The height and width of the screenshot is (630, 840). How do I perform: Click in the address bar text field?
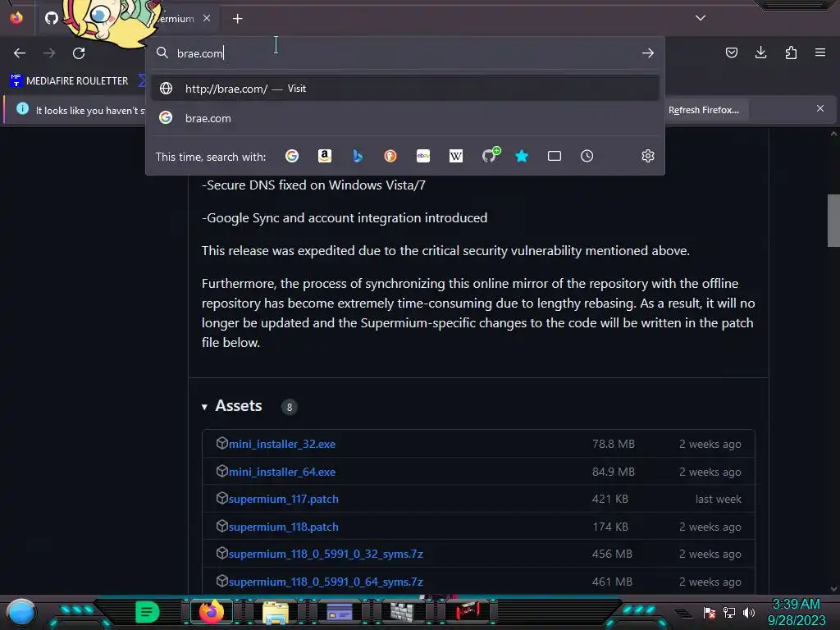[x=404, y=53]
